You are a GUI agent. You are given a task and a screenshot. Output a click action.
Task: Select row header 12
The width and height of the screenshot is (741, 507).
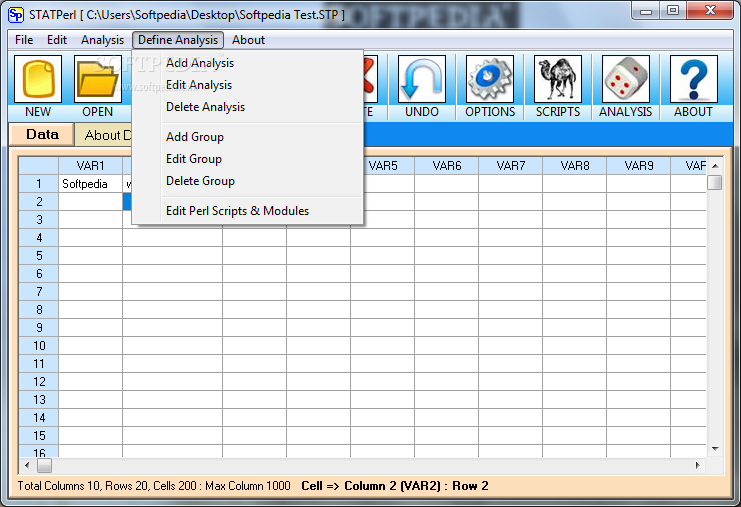coord(39,381)
